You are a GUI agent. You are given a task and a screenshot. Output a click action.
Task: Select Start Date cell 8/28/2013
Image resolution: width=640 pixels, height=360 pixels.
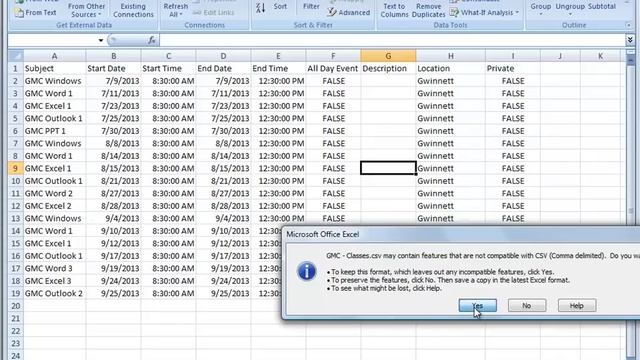[113, 206]
